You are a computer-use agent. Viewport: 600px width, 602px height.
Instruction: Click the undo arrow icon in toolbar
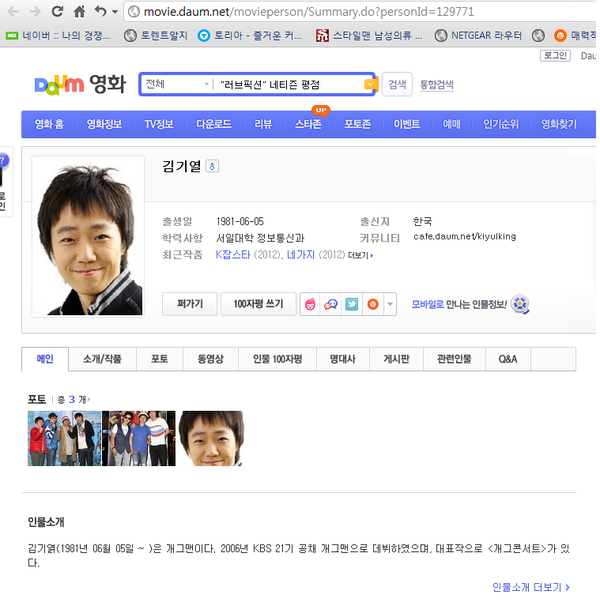point(101,12)
